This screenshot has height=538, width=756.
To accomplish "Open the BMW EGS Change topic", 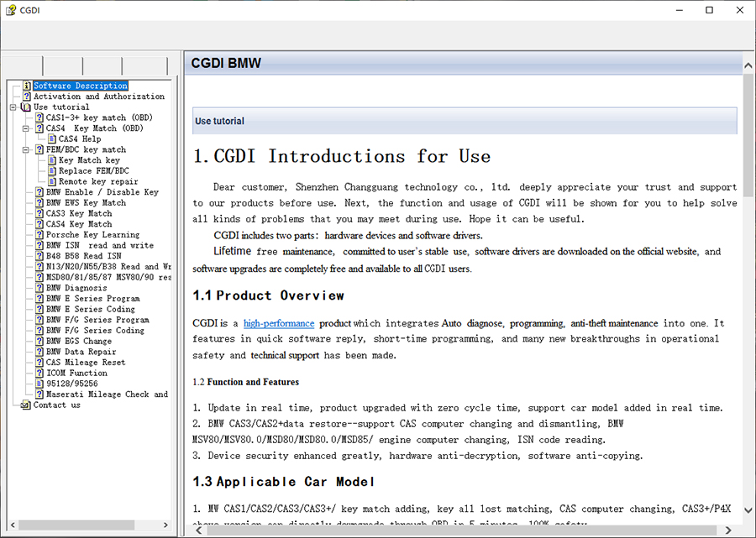I will point(78,342).
